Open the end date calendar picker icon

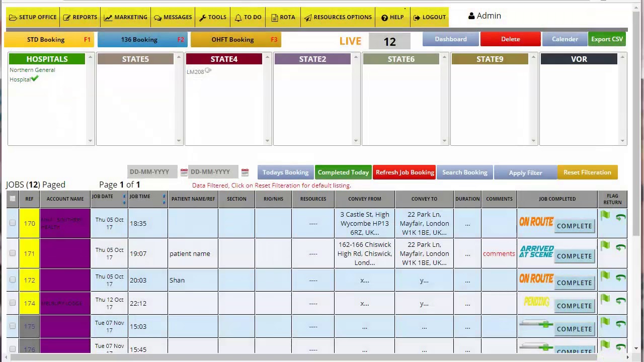(245, 172)
